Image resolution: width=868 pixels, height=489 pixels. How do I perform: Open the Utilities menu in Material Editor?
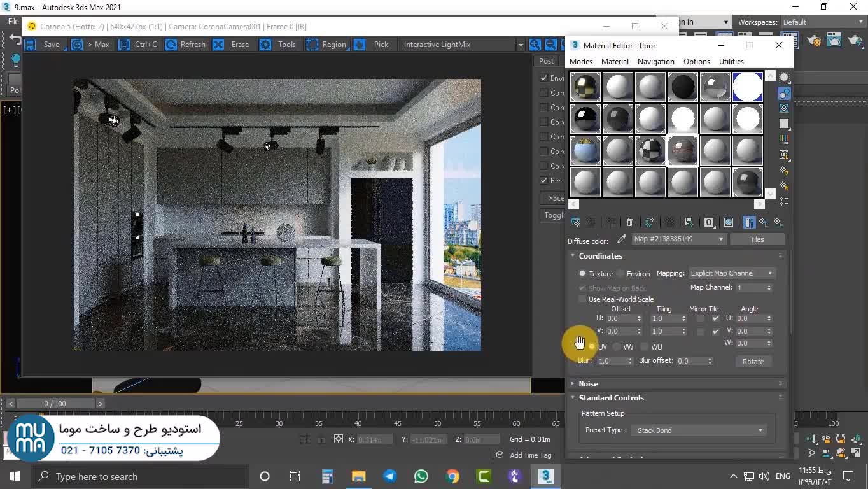pos(731,62)
